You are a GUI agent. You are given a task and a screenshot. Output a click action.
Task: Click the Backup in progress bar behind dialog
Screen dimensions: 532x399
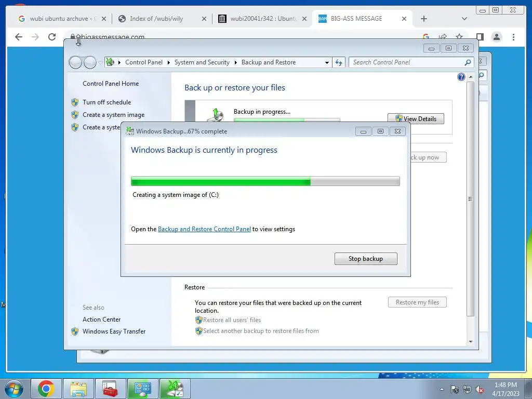(287, 120)
